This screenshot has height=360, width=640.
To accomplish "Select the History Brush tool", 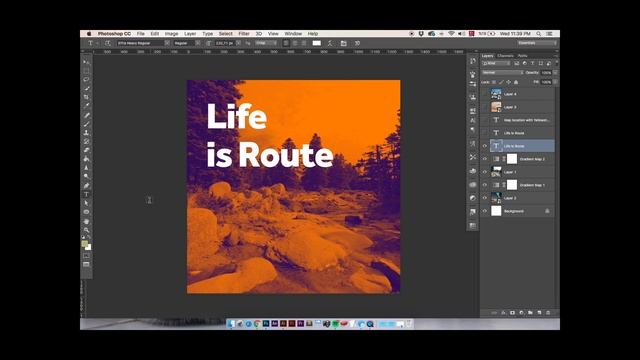I will pos(86,142).
